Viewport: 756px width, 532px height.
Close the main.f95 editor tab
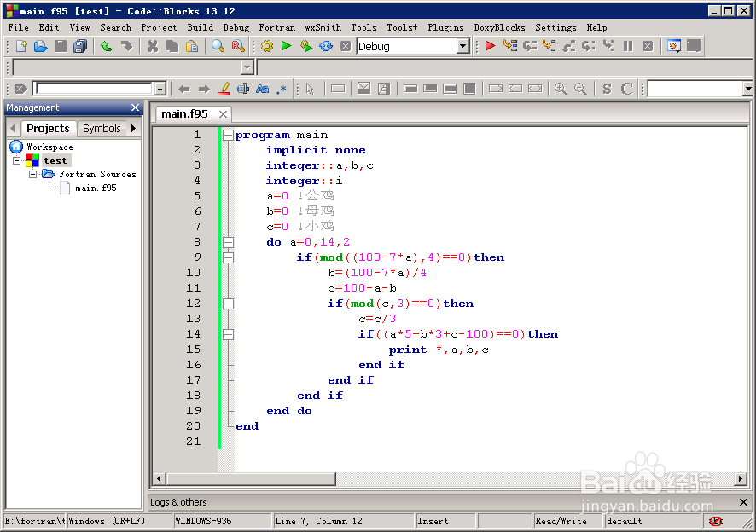click(x=223, y=114)
